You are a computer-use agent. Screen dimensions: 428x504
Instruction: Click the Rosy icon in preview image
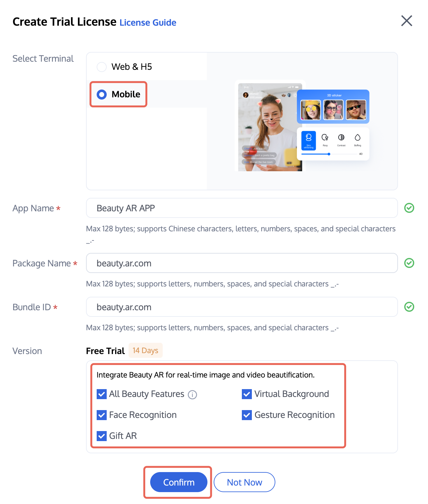(x=325, y=138)
